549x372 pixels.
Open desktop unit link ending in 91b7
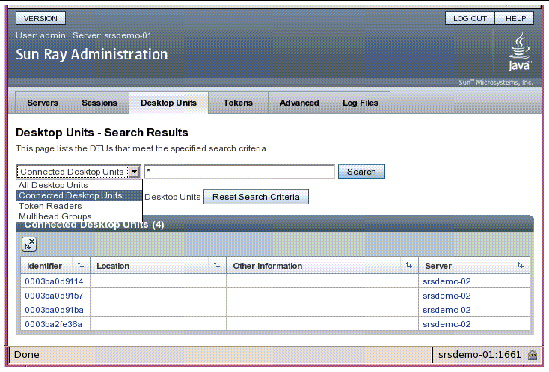click(x=54, y=296)
